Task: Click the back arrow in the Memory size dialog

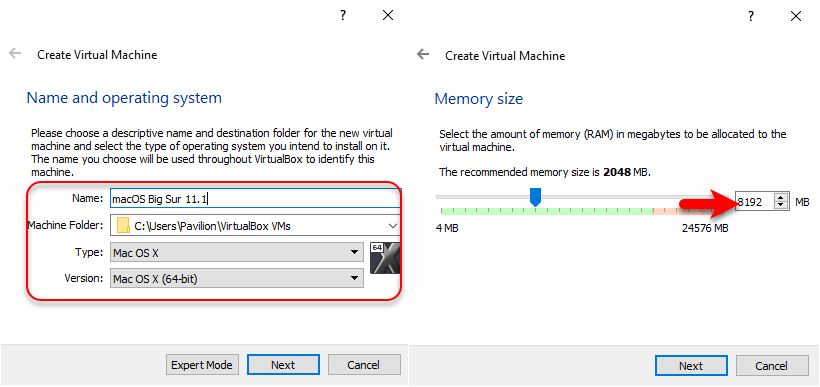Action: [423, 54]
